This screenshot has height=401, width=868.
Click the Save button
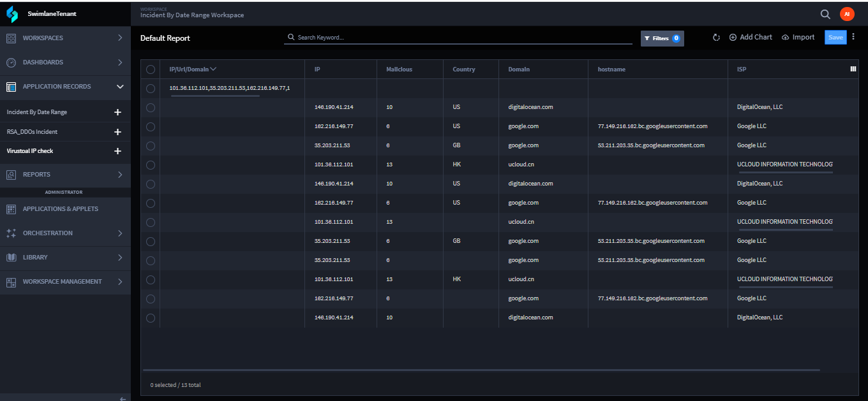tap(835, 38)
